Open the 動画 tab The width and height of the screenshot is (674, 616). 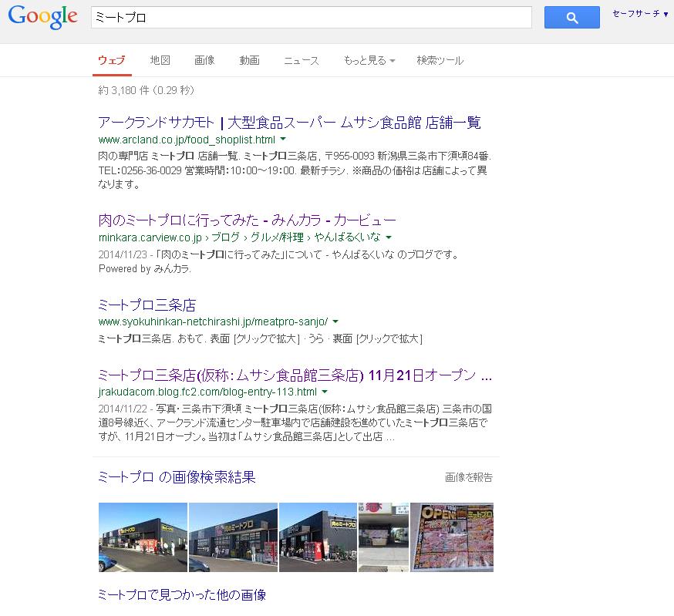249,60
